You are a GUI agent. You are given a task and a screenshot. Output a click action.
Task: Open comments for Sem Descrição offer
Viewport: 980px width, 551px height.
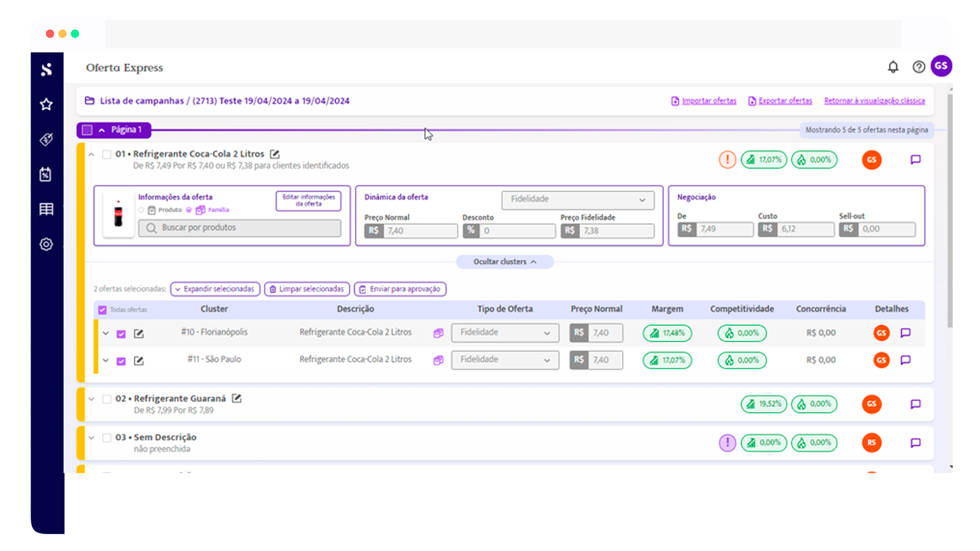916,442
